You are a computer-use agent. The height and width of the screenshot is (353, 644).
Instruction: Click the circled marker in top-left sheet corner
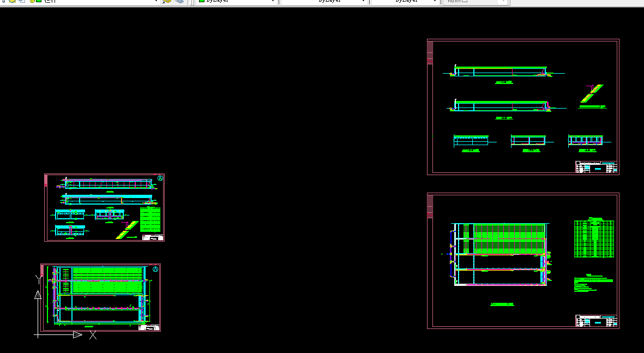[x=160, y=178]
